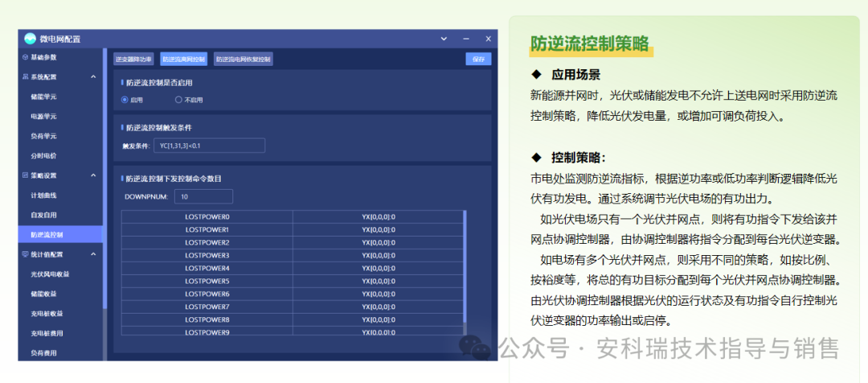Click the YX[0,0,0]:0 value in LOSTPOWER0 row
This screenshot has width=868, height=383.
(378, 216)
